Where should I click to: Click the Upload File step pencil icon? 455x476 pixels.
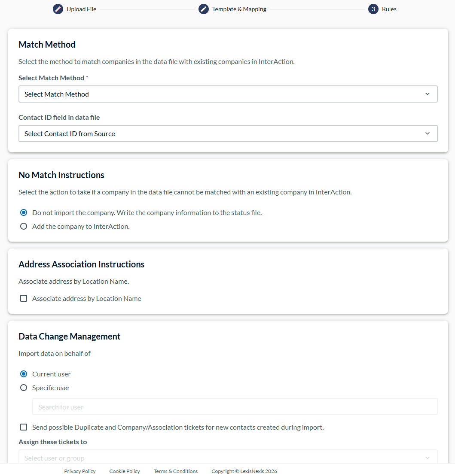pos(58,9)
